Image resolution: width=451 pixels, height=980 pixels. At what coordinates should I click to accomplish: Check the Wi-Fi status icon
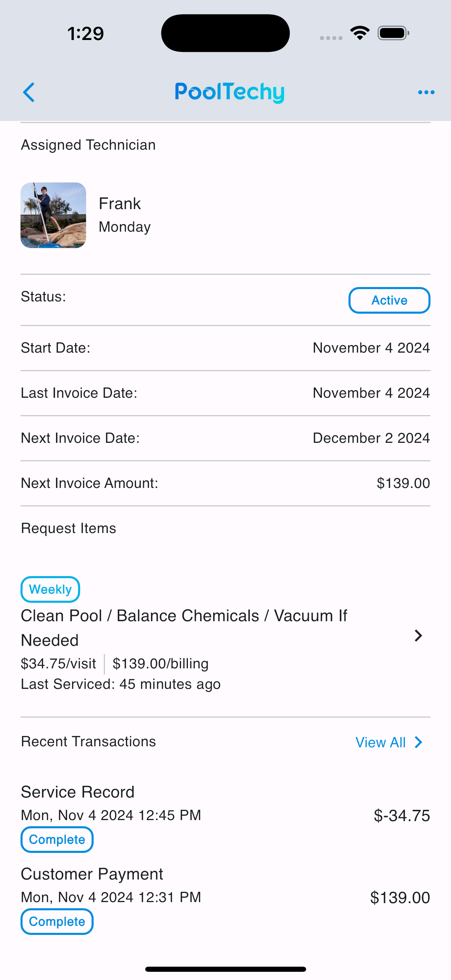(x=360, y=33)
